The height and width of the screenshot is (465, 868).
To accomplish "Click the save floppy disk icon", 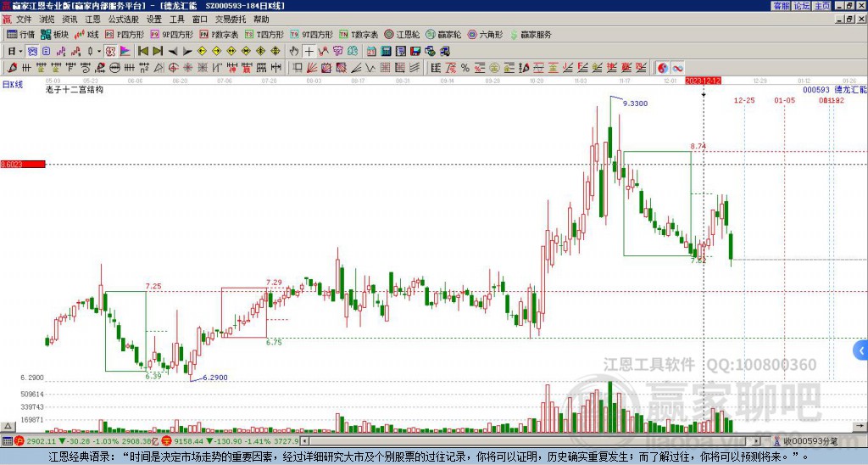I will [415, 52].
